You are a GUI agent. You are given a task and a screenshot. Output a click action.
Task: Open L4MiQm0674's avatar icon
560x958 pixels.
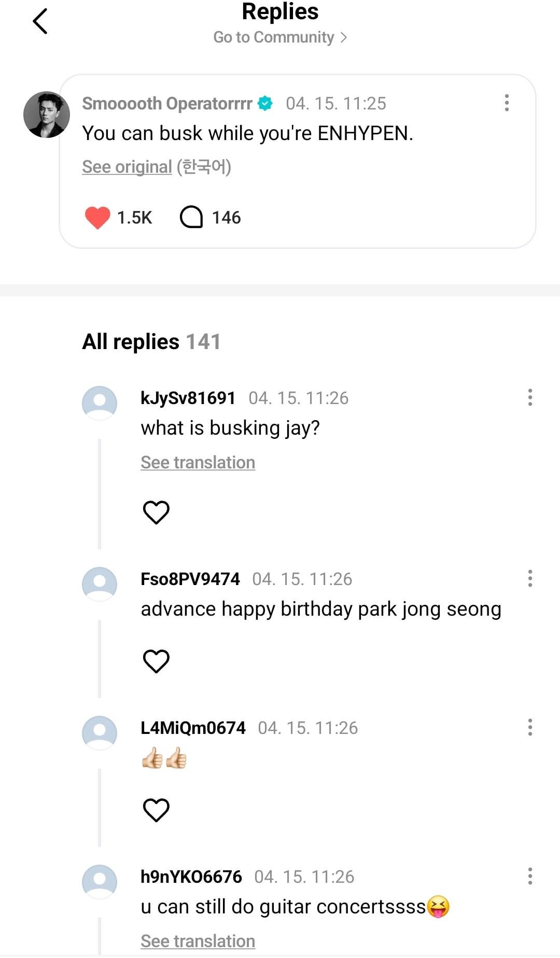point(100,733)
